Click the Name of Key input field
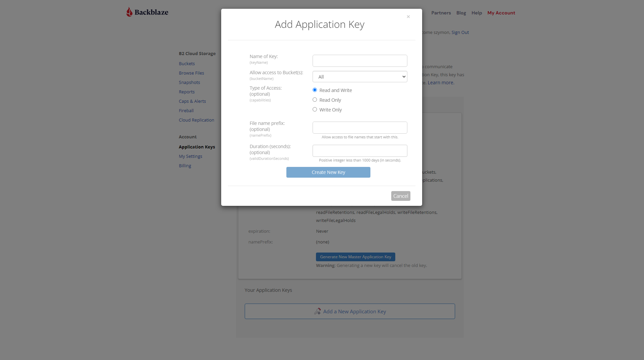 pos(360,61)
